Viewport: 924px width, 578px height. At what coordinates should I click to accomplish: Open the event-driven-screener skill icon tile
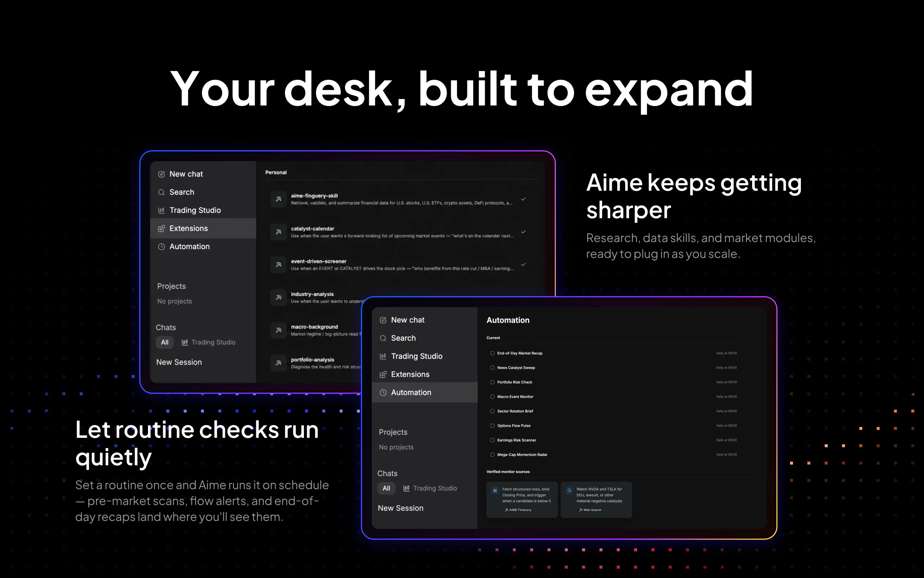tap(278, 264)
